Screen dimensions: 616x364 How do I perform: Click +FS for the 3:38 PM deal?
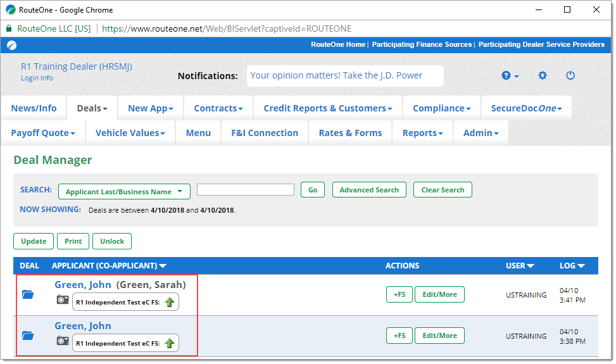click(x=399, y=336)
